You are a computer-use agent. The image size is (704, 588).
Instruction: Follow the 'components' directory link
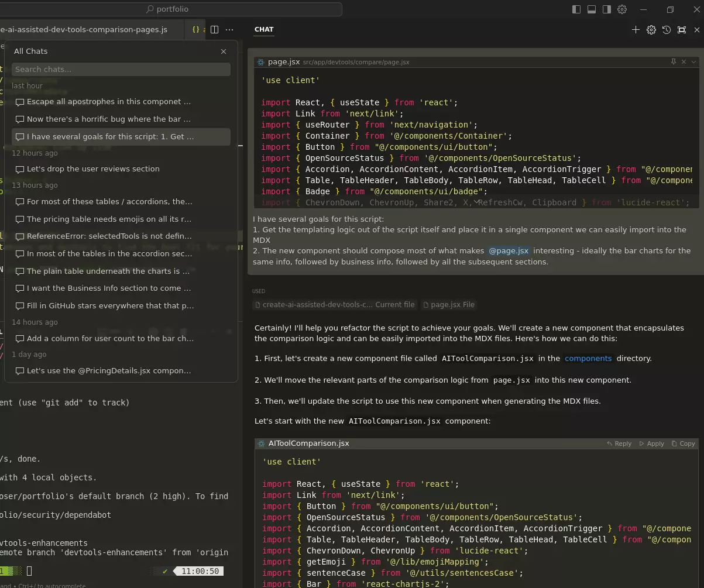pos(588,359)
